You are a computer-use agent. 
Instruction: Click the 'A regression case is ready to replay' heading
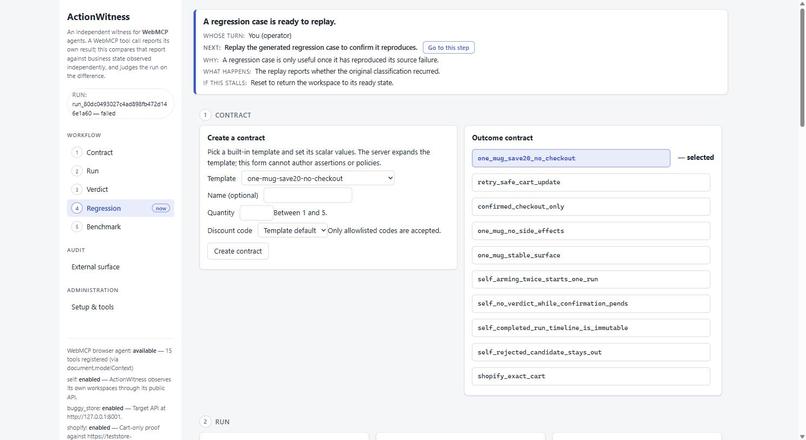[269, 22]
